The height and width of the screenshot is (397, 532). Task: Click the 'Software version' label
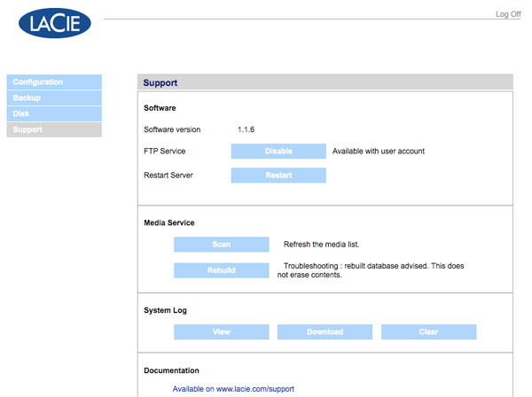[172, 129]
